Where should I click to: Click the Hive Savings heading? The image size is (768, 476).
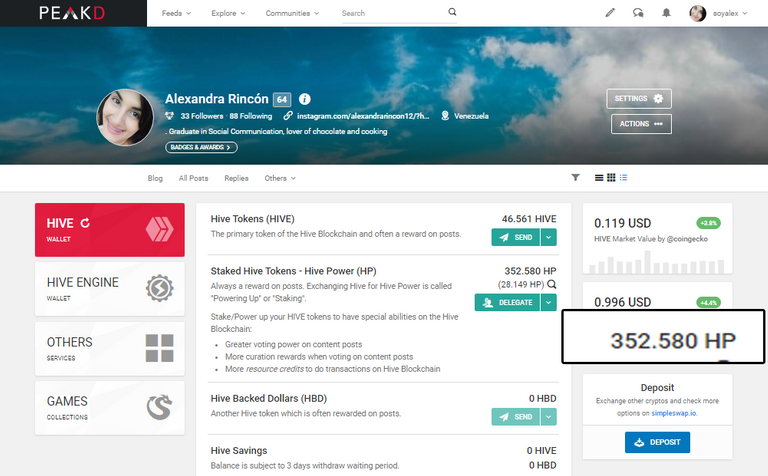coord(239,451)
